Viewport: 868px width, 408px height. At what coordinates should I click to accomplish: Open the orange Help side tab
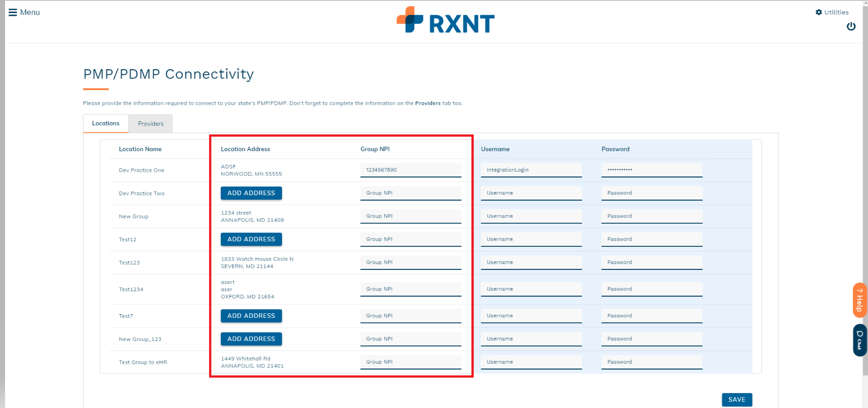860,300
